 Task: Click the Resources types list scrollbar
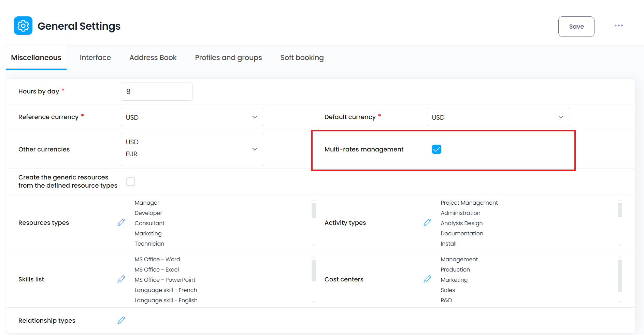pos(314,210)
